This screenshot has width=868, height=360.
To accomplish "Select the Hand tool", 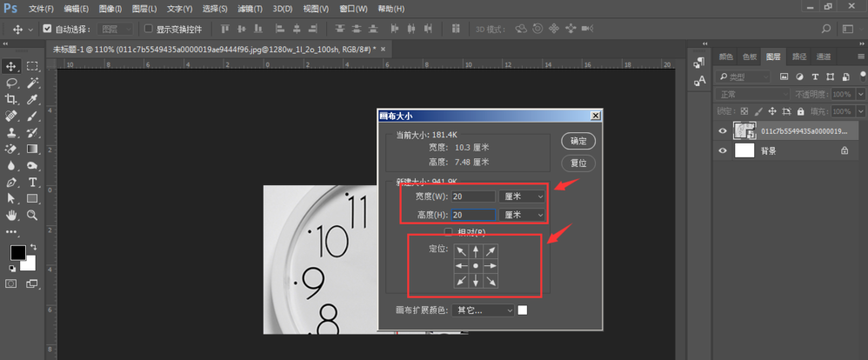I will (x=10, y=215).
